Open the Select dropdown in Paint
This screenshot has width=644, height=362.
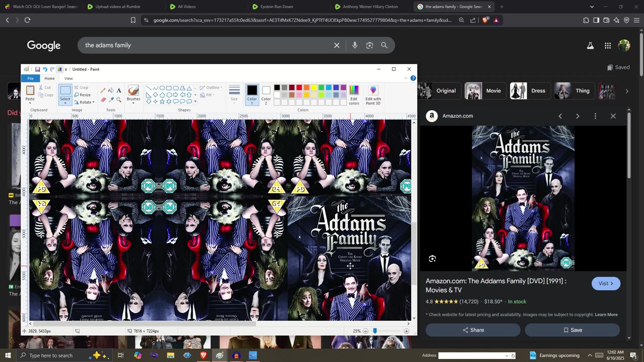click(x=65, y=102)
